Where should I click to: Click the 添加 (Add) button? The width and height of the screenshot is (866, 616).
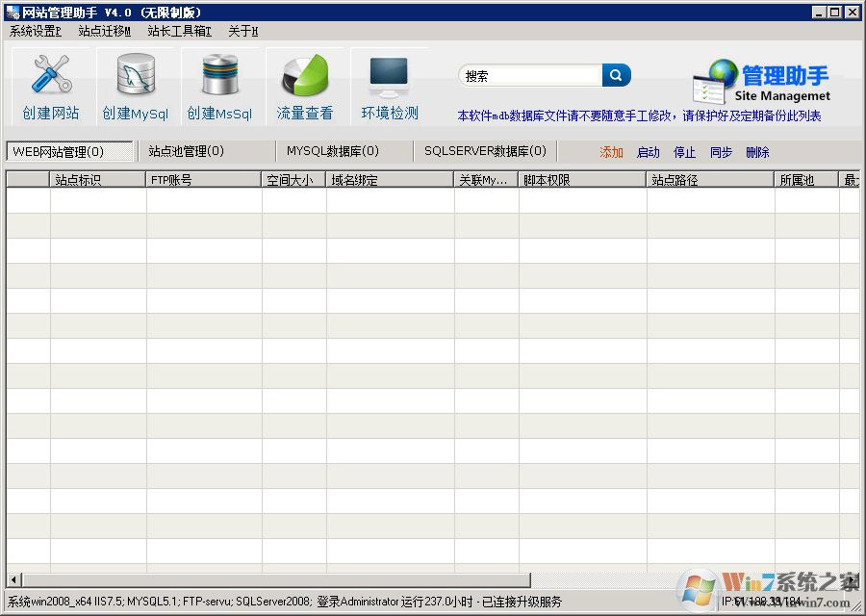tap(611, 152)
